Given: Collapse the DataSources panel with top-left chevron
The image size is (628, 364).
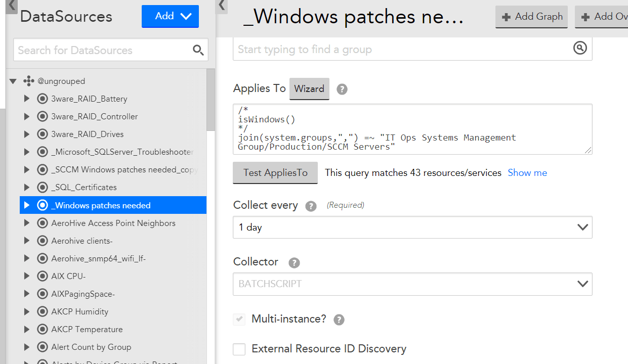Looking at the screenshot, I should point(12,6).
